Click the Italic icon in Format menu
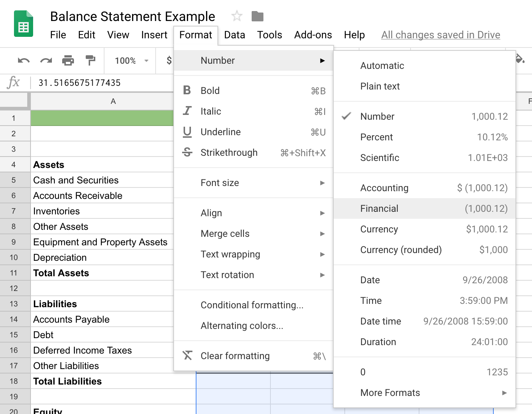Screen dimensions: 532x414 pos(187,111)
